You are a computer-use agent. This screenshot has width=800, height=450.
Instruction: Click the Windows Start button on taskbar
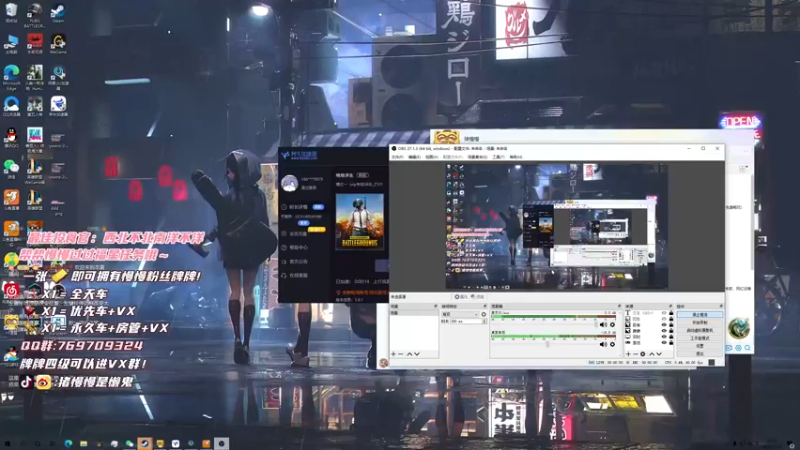7,444
